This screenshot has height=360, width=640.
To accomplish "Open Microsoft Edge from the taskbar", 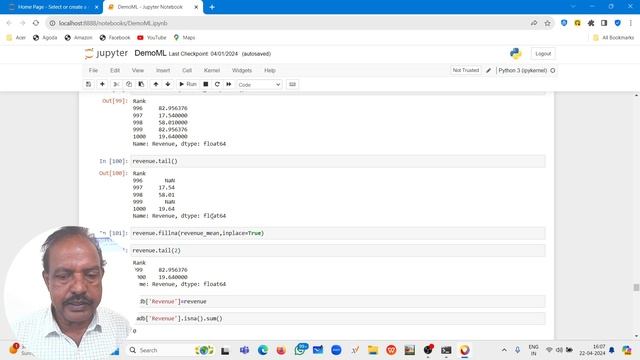I will coord(263,350).
